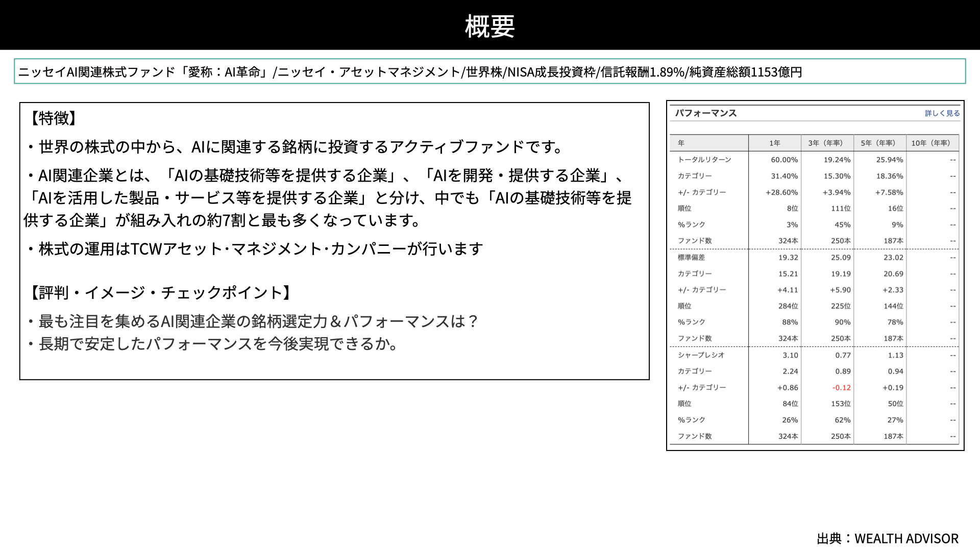Click the パフォーマンス panel title
The image size is (980, 551).
point(706,113)
